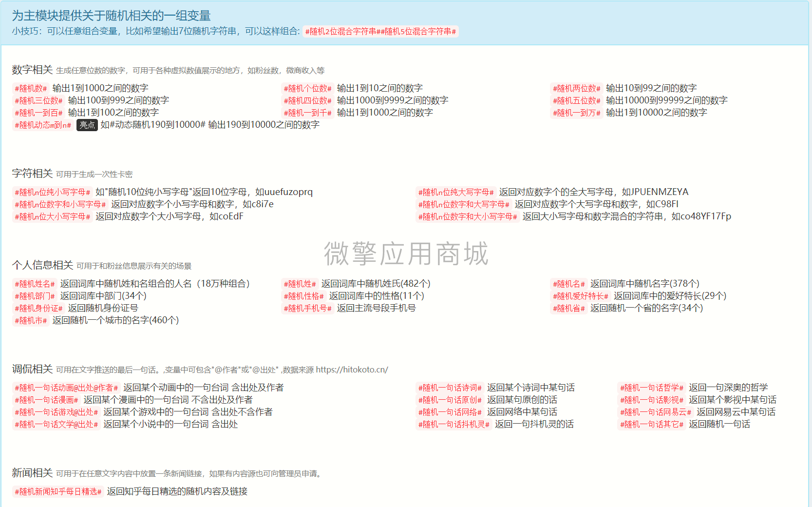Select the #随机n位大小写字母# tag

pyautogui.click(x=52, y=216)
